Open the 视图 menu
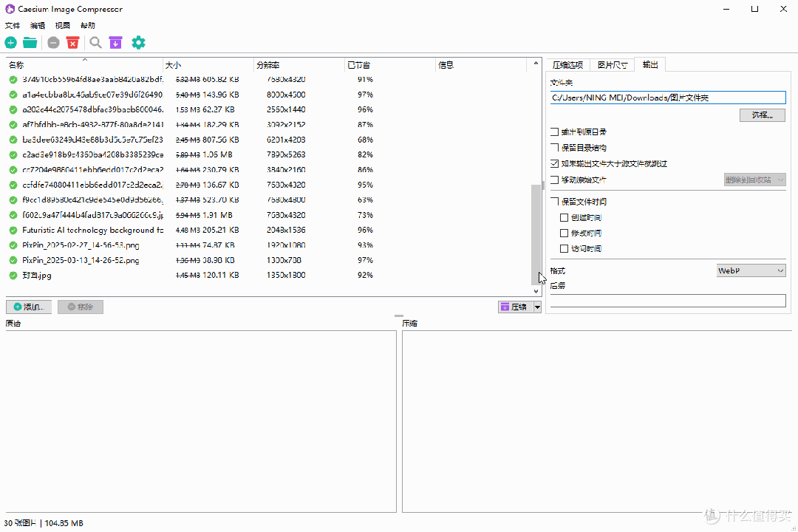The width and height of the screenshot is (798, 532). [63, 25]
